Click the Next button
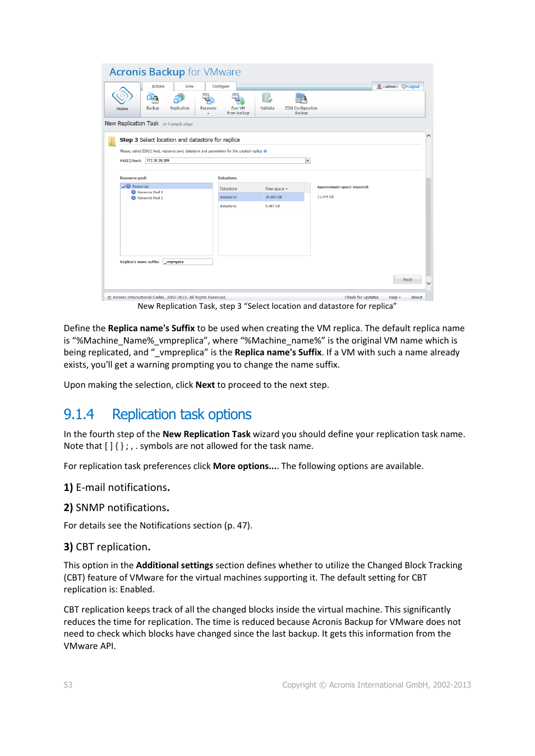 coord(408,279)
